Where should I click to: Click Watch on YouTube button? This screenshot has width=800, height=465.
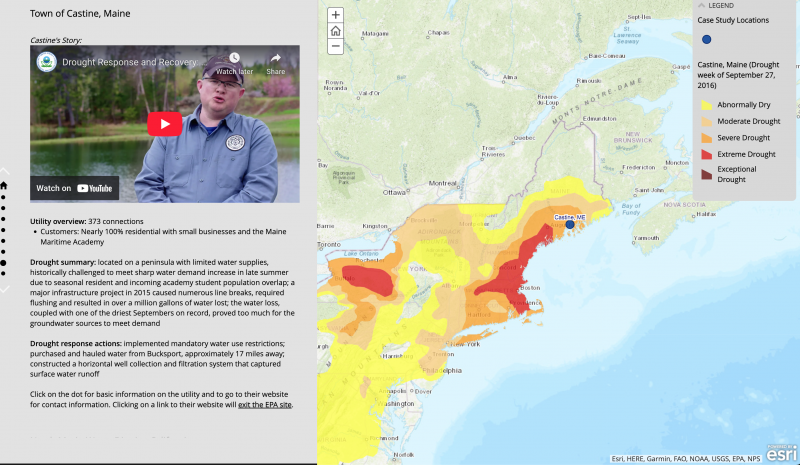click(x=75, y=188)
